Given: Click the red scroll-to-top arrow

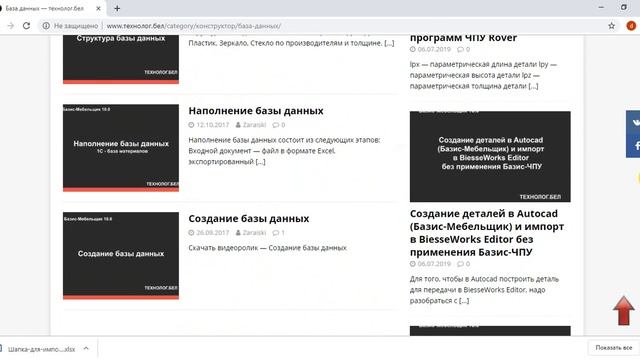Looking at the screenshot, I should click(x=623, y=311).
